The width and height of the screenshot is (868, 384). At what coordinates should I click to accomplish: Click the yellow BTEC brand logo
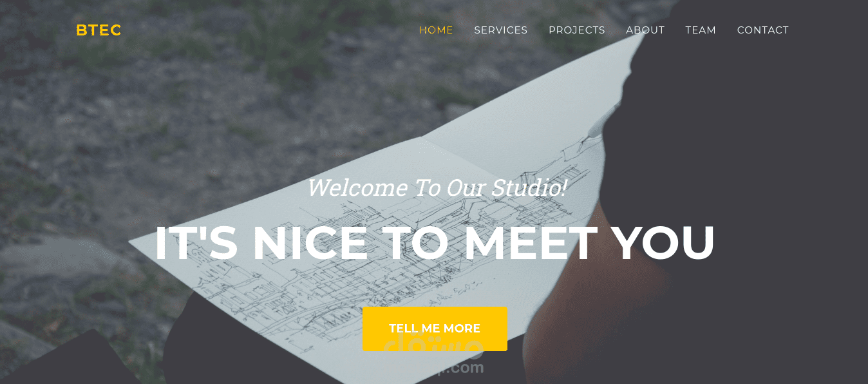(x=99, y=30)
